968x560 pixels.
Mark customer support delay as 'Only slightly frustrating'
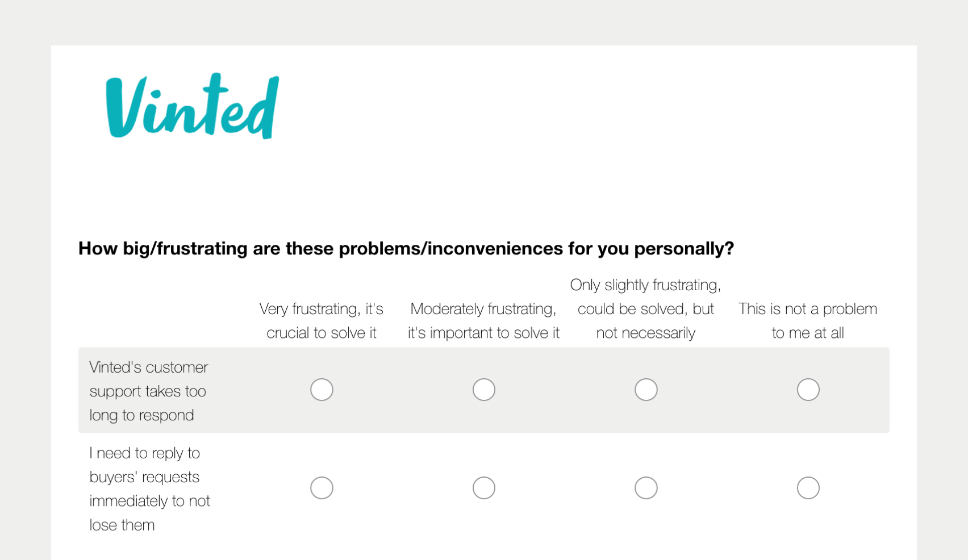(x=646, y=390)
